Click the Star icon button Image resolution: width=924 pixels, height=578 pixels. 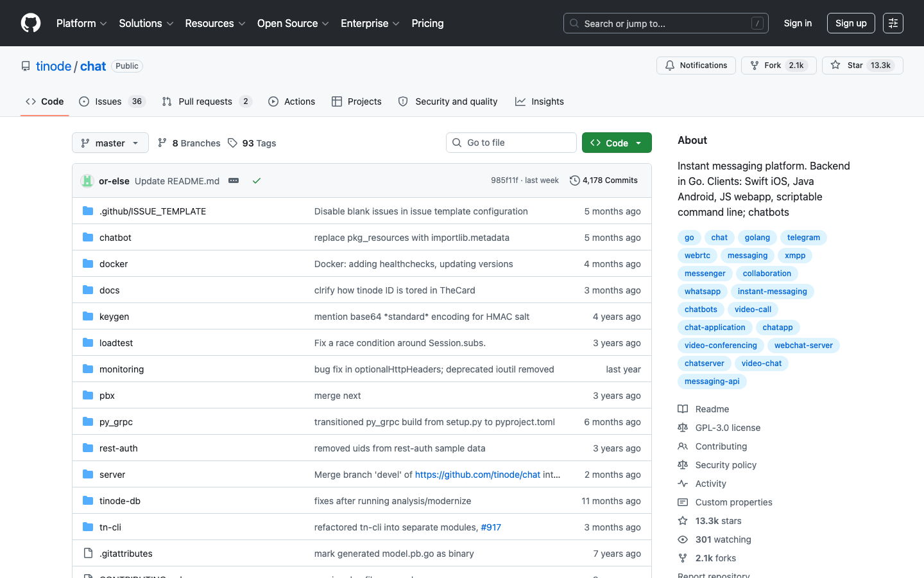[x=836, y=66]
